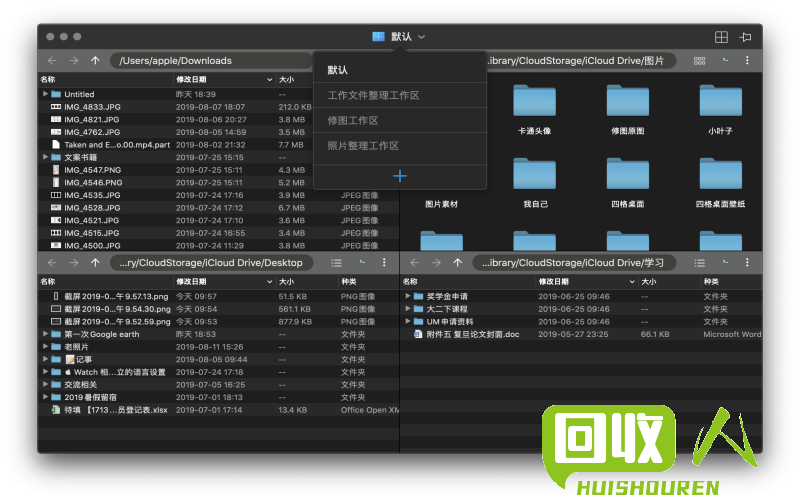This screenshot has height=500, width=800.
Task: Open the 小叶子 folder
Action: click(720, 108)
